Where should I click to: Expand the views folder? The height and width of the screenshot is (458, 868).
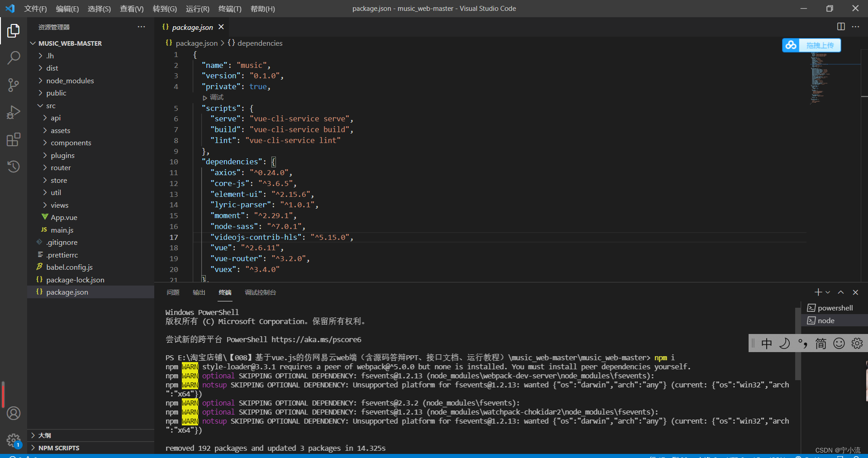pos(90,205)
